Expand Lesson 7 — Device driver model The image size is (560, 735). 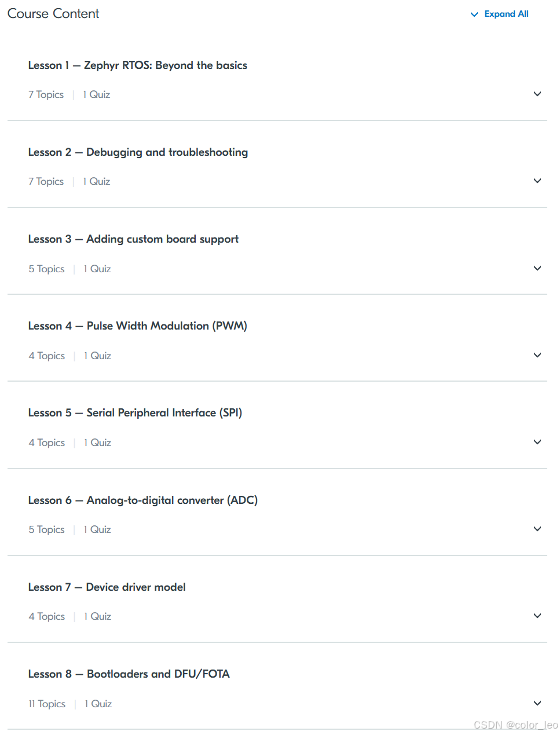pos(537,616)
